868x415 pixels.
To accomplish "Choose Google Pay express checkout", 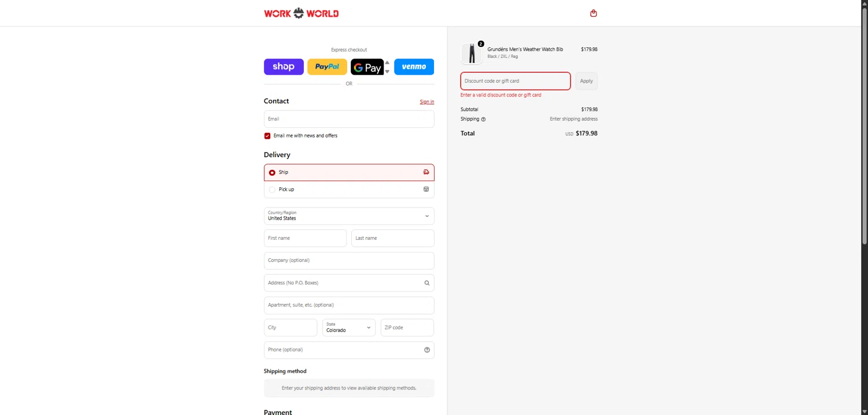I will (x=367, y=67).
